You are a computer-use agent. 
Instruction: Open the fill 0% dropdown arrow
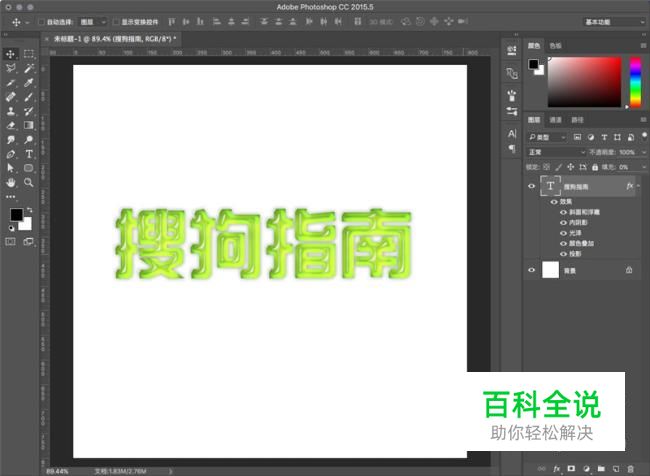pos(644,167)
